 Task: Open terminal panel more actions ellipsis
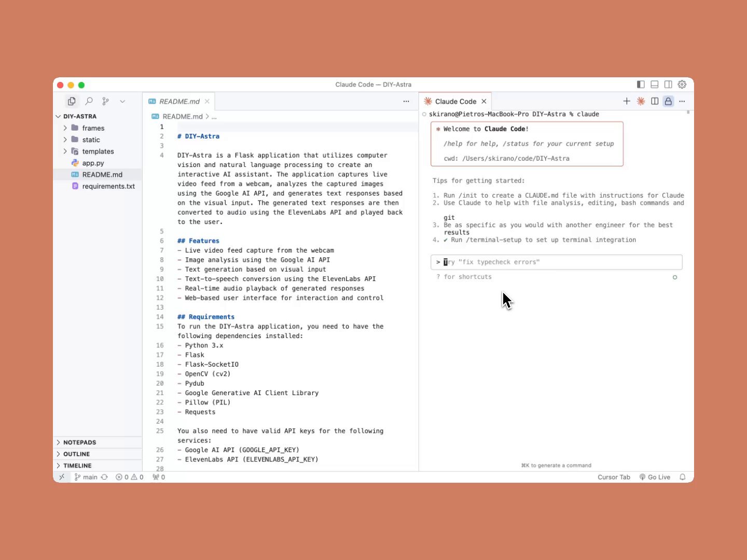click(682, 102)
